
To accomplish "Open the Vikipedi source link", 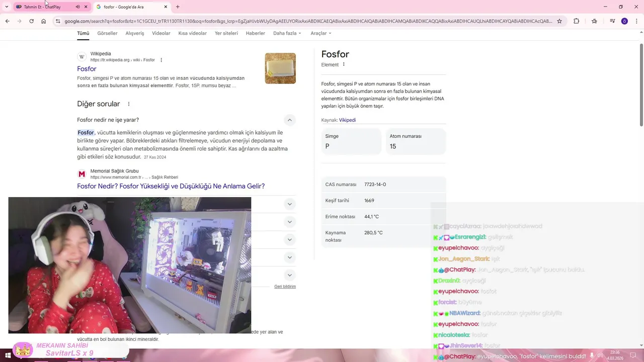I will (x=347, y=120).
